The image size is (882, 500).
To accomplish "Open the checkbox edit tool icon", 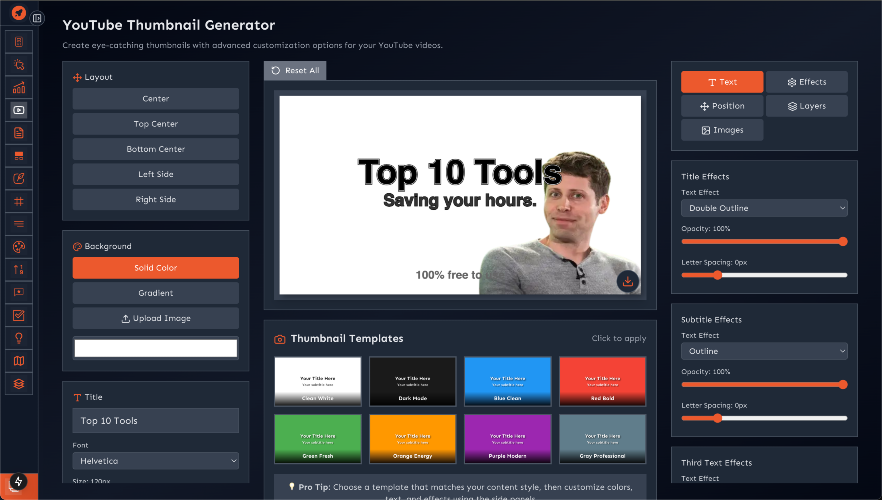I will pyautogui.click(x=19, y=315).
